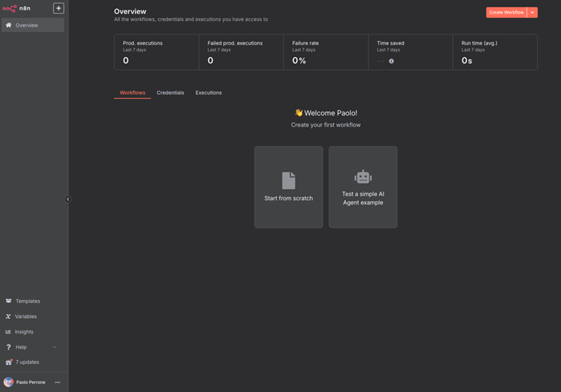Image resolution: width=561 pixels, height=392 pixels.
Task: Click the Create Workflow button
Action: click(506, 12)
